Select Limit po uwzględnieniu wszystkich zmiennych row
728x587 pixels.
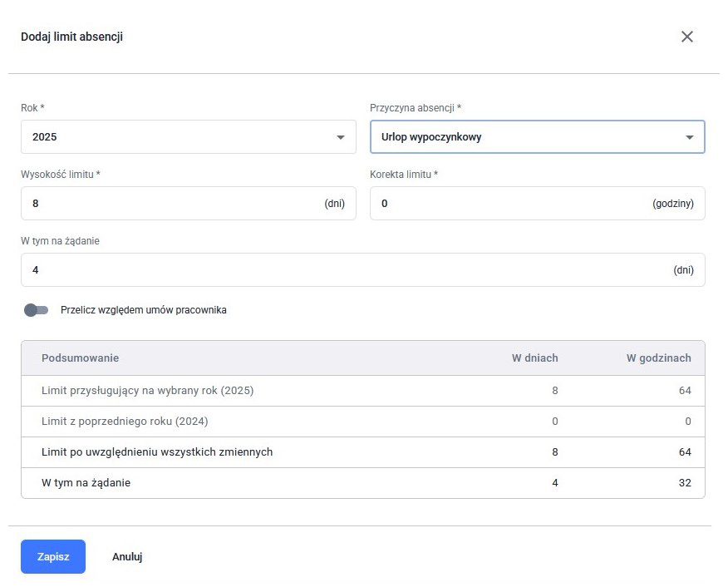[362, 451]
